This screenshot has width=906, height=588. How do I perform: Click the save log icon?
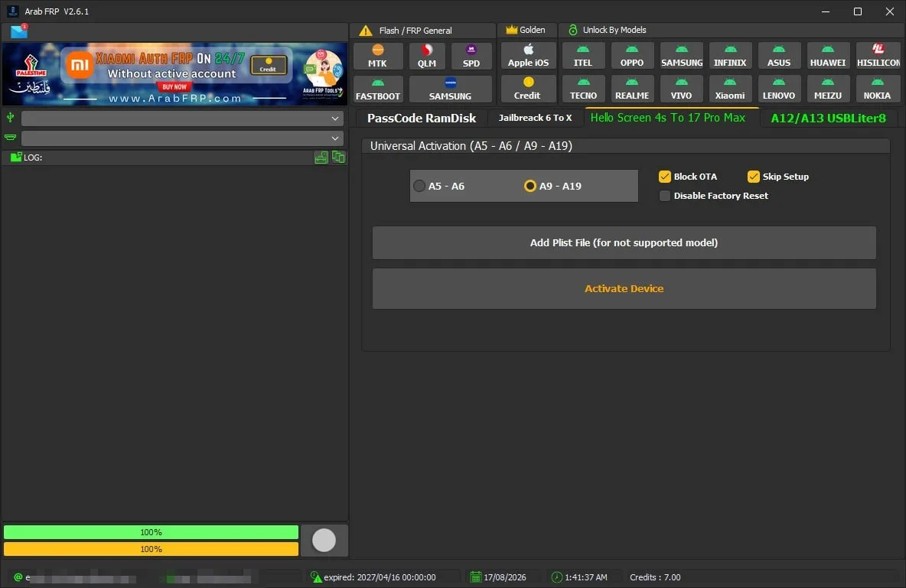[x=321, y=157]
